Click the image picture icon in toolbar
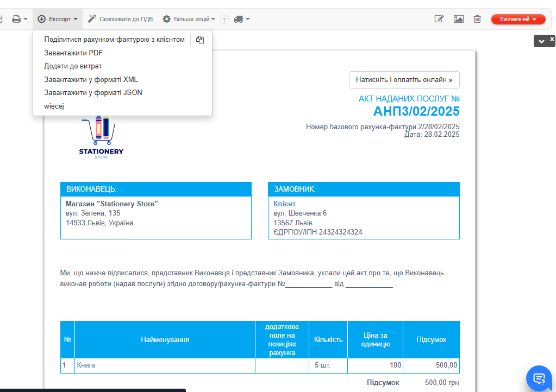Screen dimensions: 556x392 point(459,19)
